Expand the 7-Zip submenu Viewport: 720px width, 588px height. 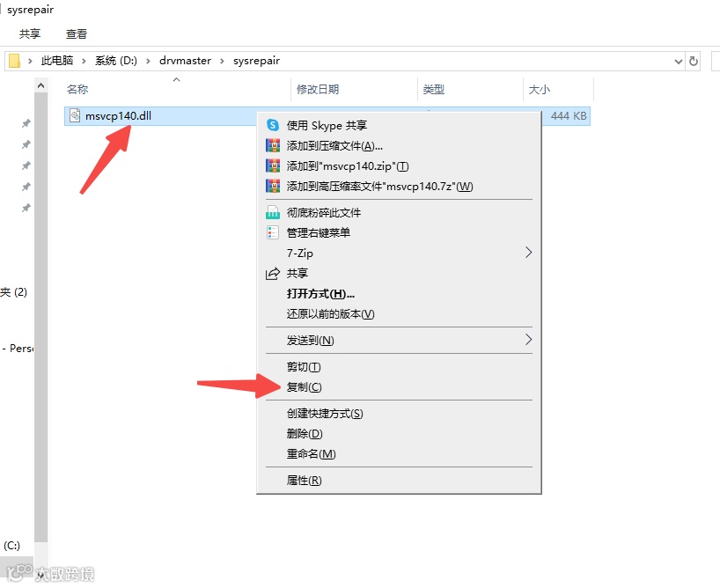(x=399, y=253)
